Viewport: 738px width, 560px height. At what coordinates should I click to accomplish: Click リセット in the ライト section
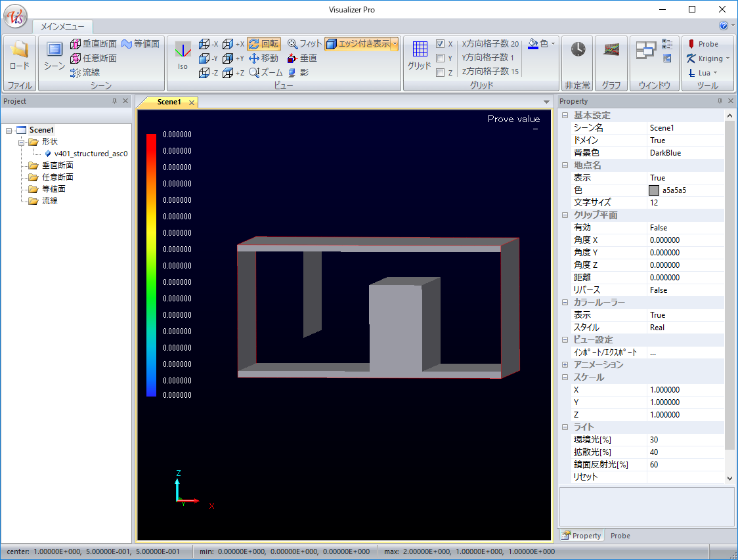pyautogui.click(x=586, y=477)
